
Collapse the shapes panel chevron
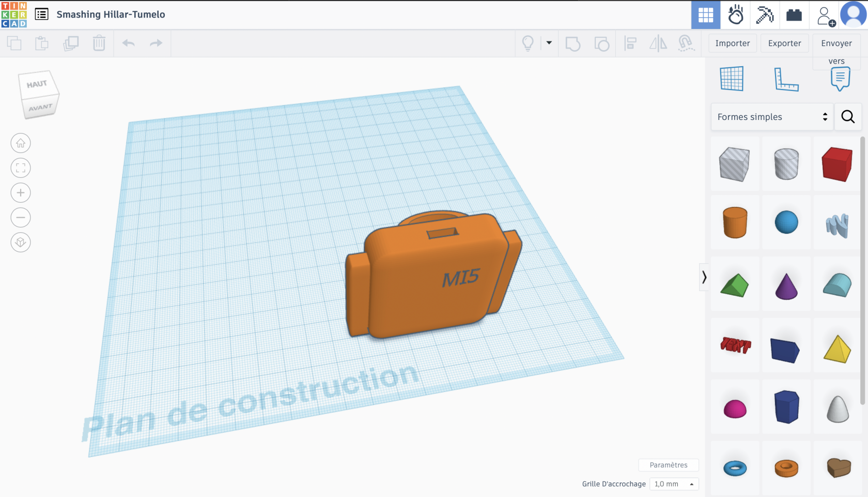pyautogui.click(x=704, y=277)
